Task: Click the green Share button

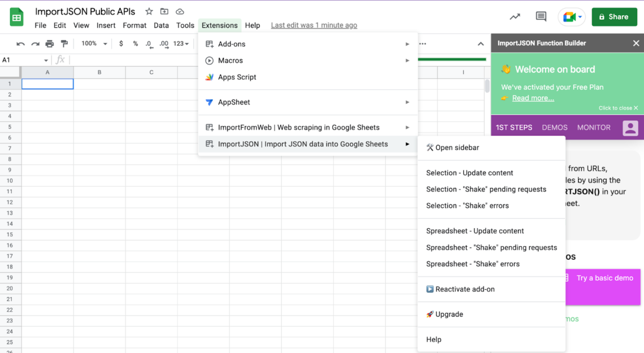Action: (613, 17)
